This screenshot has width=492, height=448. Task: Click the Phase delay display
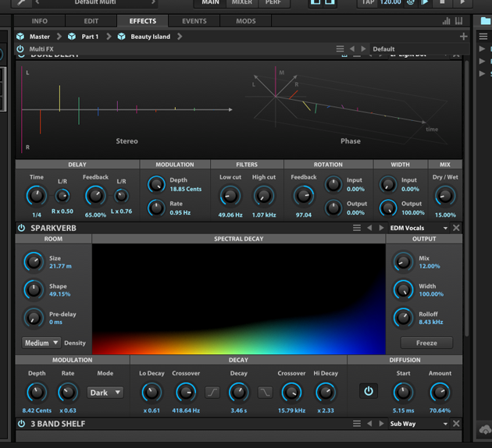[351, 110]
